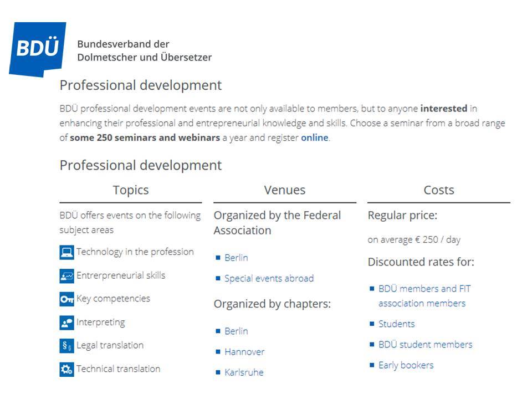Click the 'Legal translation' text

click(110, 346)
